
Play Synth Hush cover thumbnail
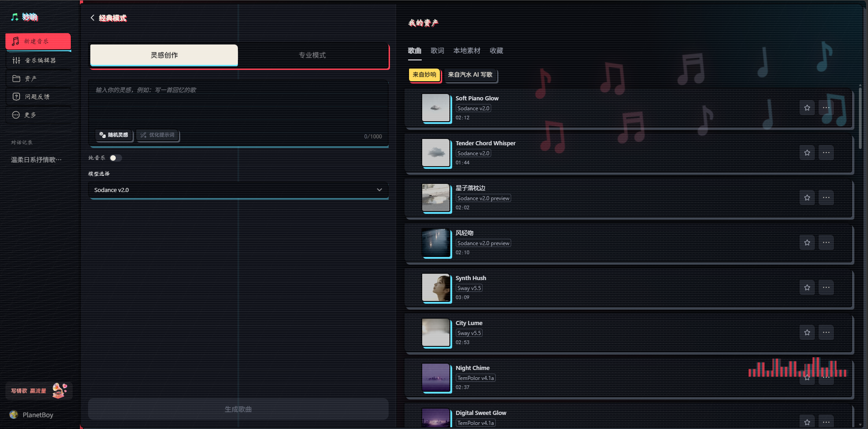436,287
